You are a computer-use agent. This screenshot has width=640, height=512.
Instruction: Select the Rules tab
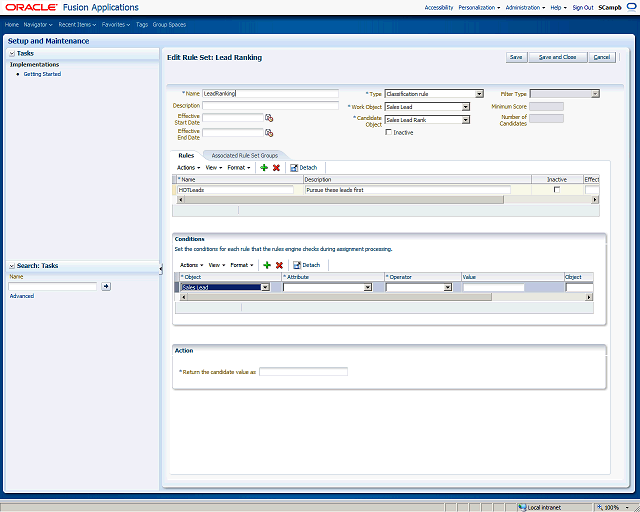pyautogui.click(x=186, y=156)
